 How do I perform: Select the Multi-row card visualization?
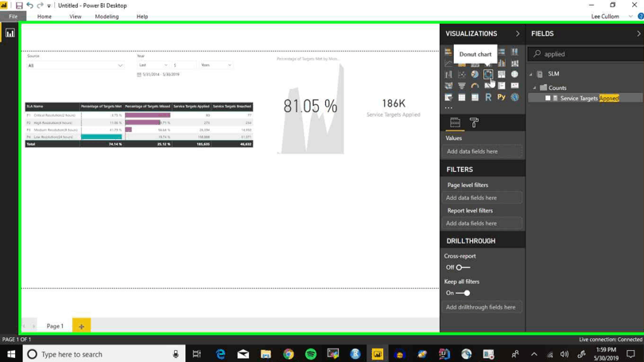[x=502, y=86]
